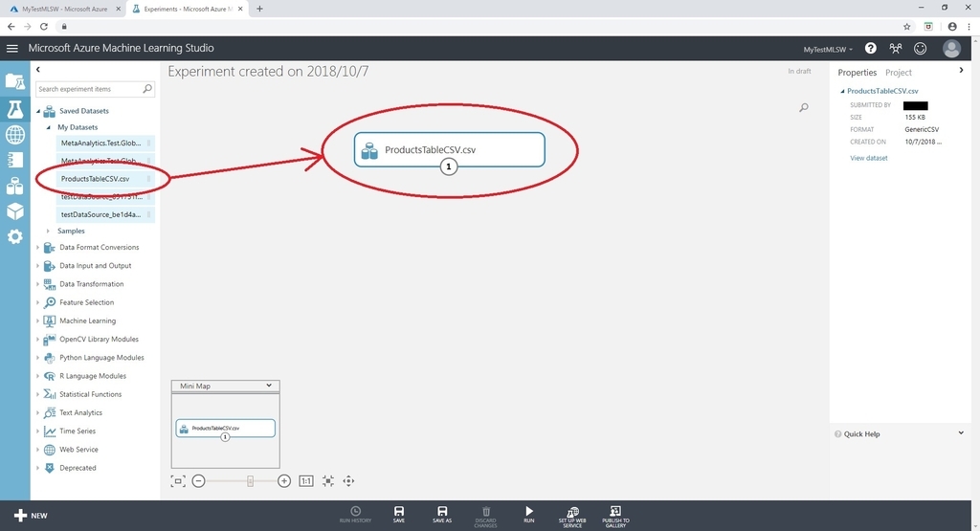The width and height of the screenshot is (980, 531).
Task: Open the Settings gear sidebar icon
Action: tap(15, 236)
